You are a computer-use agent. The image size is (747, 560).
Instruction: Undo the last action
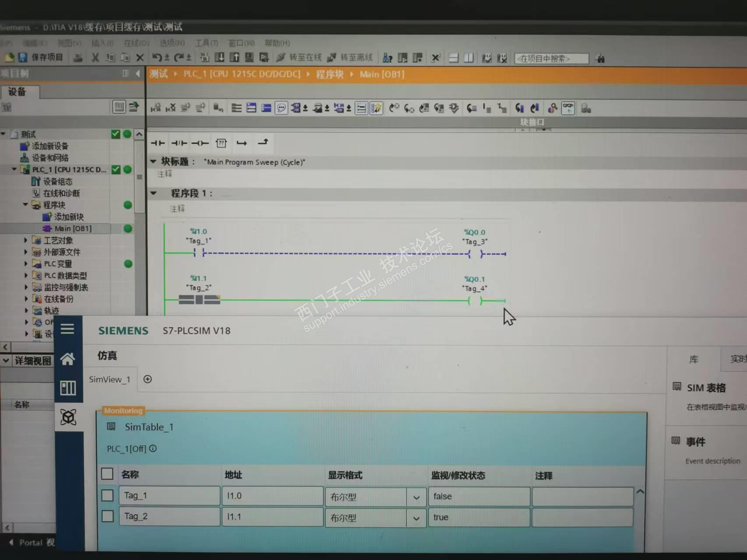tap(157, 57)
